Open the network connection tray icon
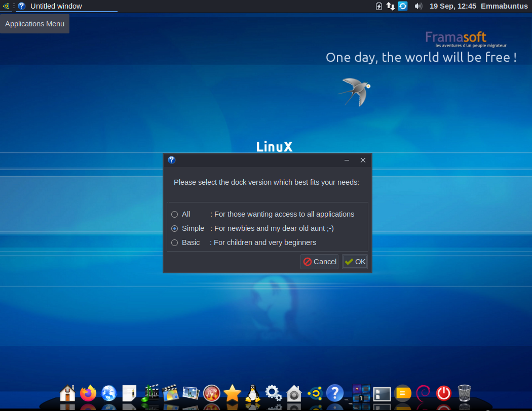Screen dimensions: 532x411 [x=391, y=6]
